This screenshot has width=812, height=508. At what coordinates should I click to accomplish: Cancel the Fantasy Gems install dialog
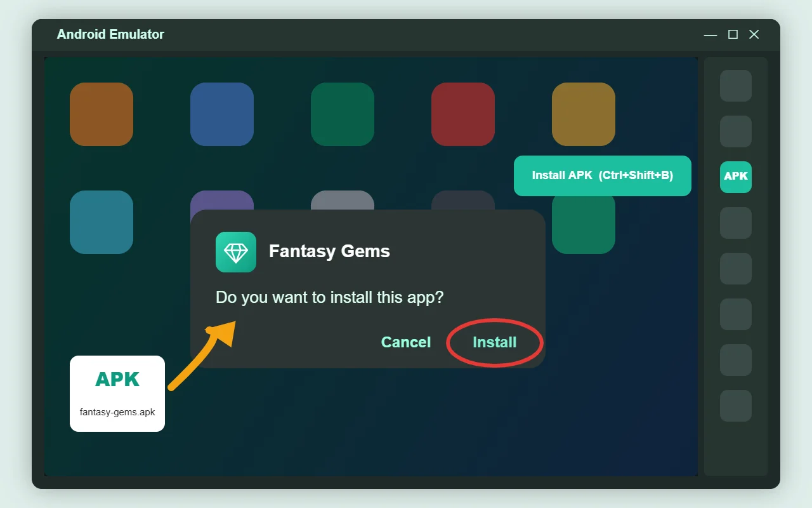(406, 342)
